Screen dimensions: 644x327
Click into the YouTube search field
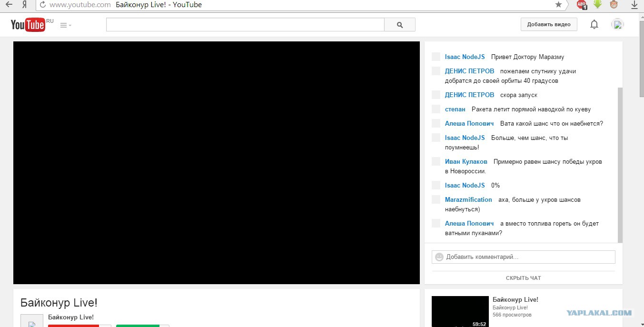coord(245,25)
